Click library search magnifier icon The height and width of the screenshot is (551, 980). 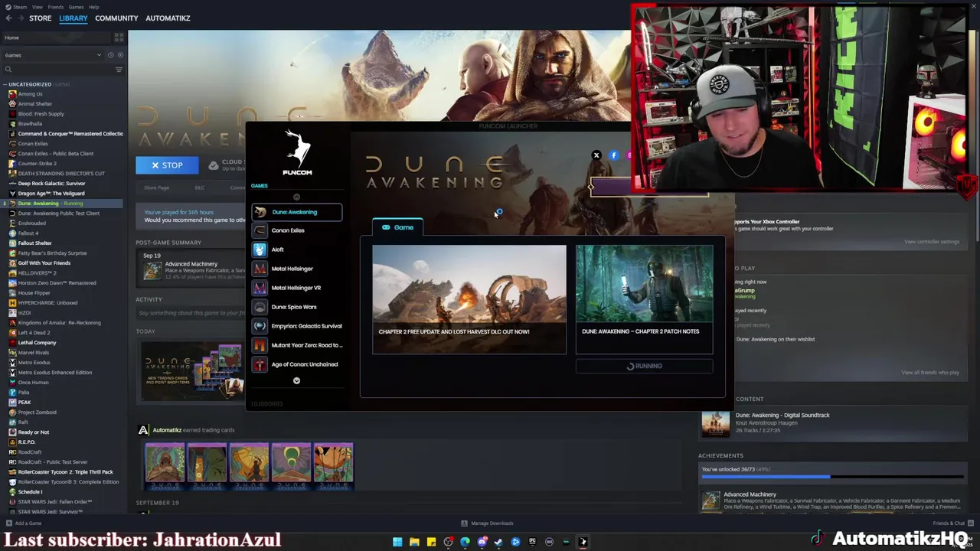[8, 70]
